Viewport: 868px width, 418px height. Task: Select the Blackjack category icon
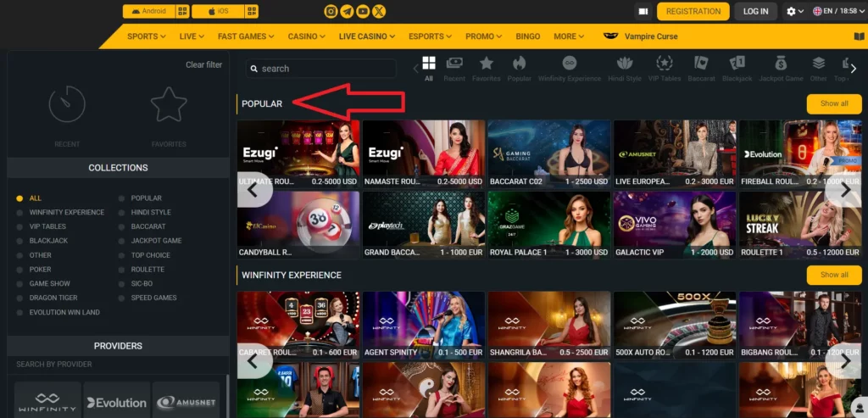(737, 68)
